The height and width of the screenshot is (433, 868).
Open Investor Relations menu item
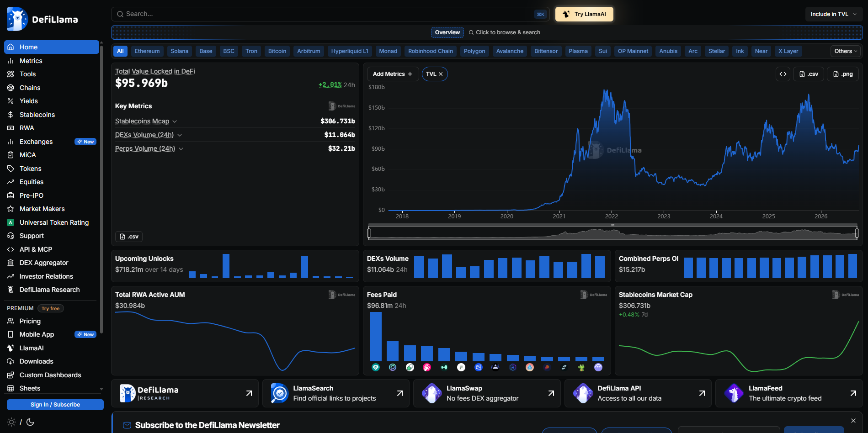click(x=52, y=276)
